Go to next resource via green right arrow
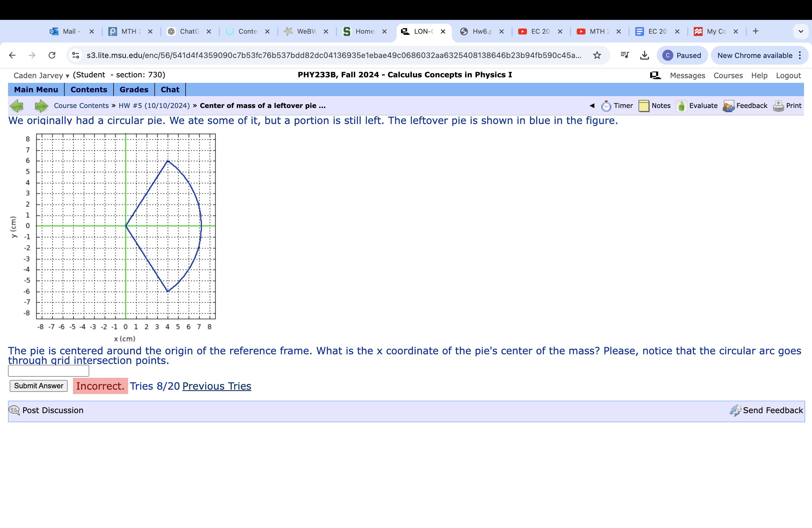The height and width of the screenshot is (528, 812). click(41, 106)
